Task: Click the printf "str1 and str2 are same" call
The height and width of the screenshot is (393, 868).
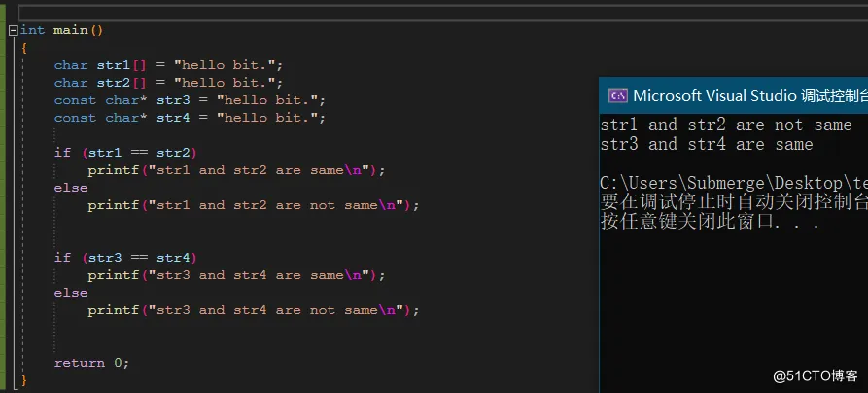Action: click(236, 170)
